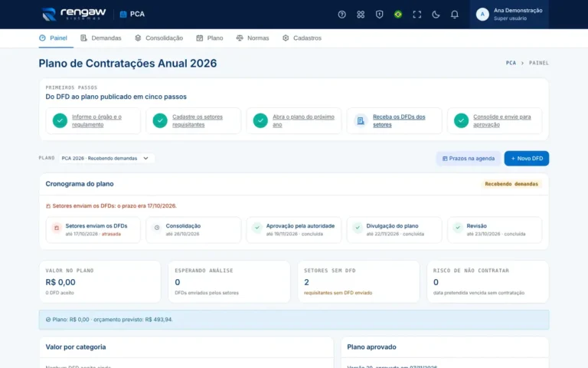Open the 'Risco de não contratar' card
Image resolution: width=588 pixels, height=368 pixels.
tap(488, 281)
